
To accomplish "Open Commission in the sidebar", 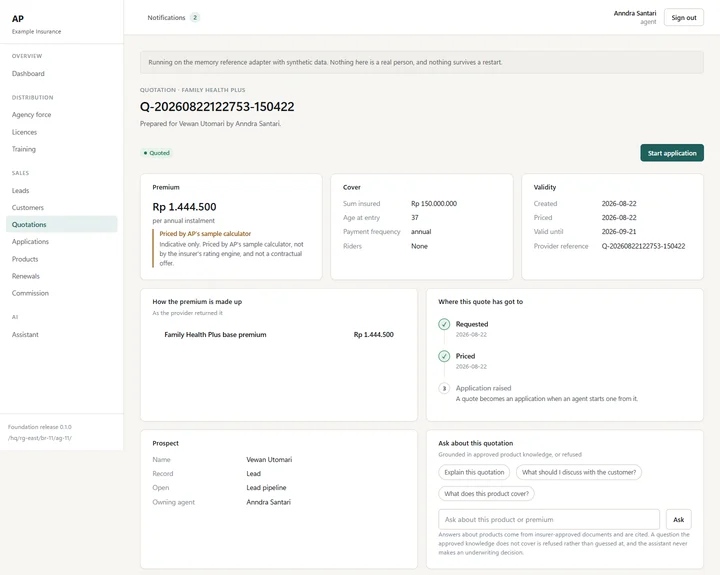I will [30, 293].
